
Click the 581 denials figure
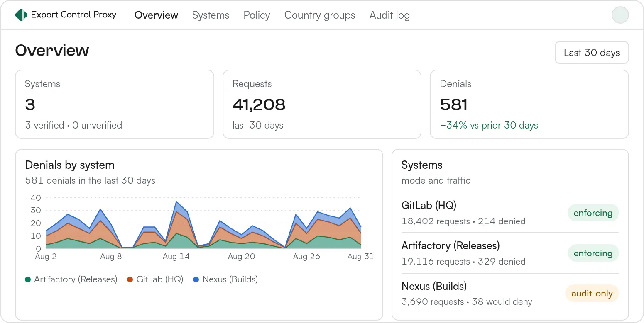454,104
